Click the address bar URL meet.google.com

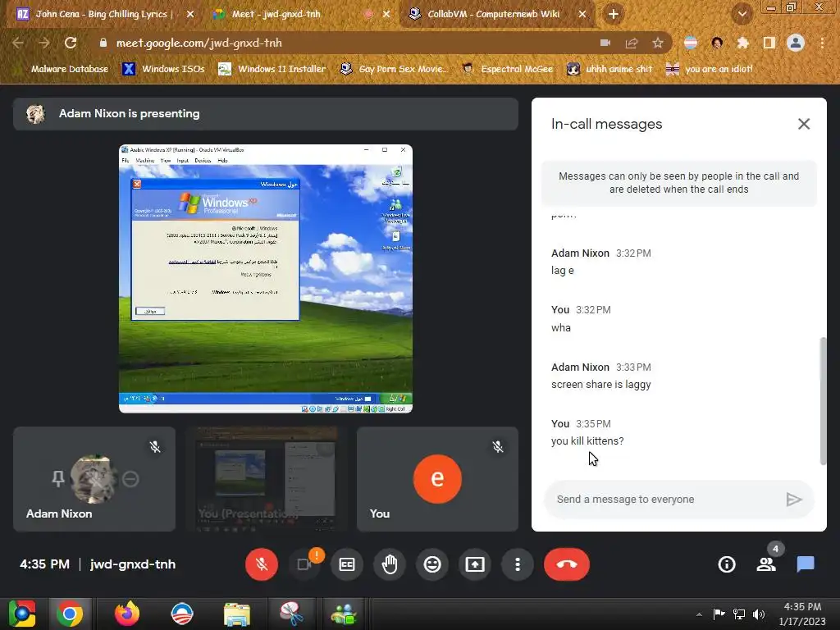(x=199, y=43)
